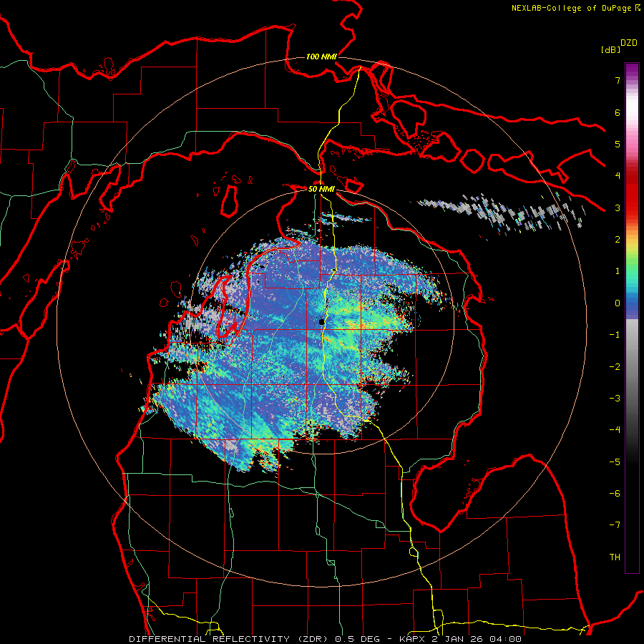Click the 0 value on the scale

[618, 303]
